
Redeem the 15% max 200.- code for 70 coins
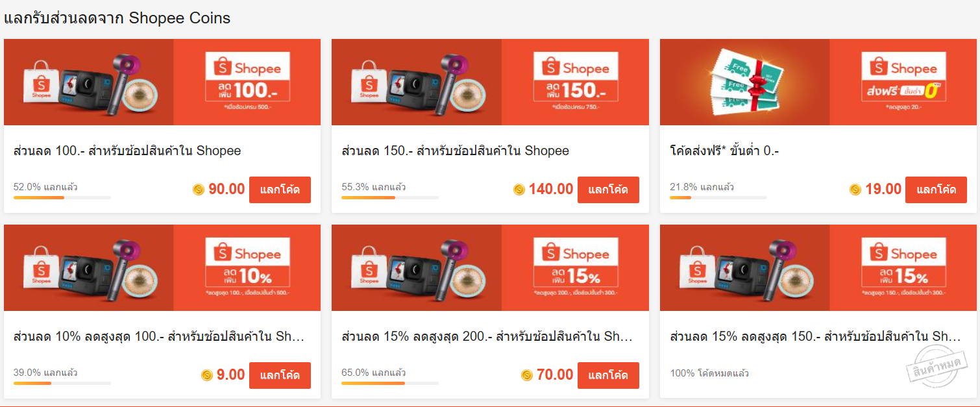click(608, 375)
